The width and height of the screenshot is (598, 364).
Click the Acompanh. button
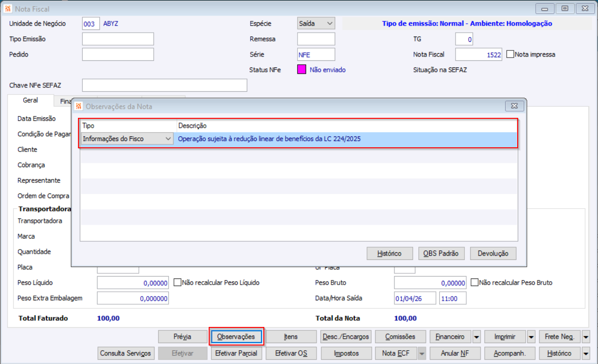pyautogui.click(x=510, y=353)
